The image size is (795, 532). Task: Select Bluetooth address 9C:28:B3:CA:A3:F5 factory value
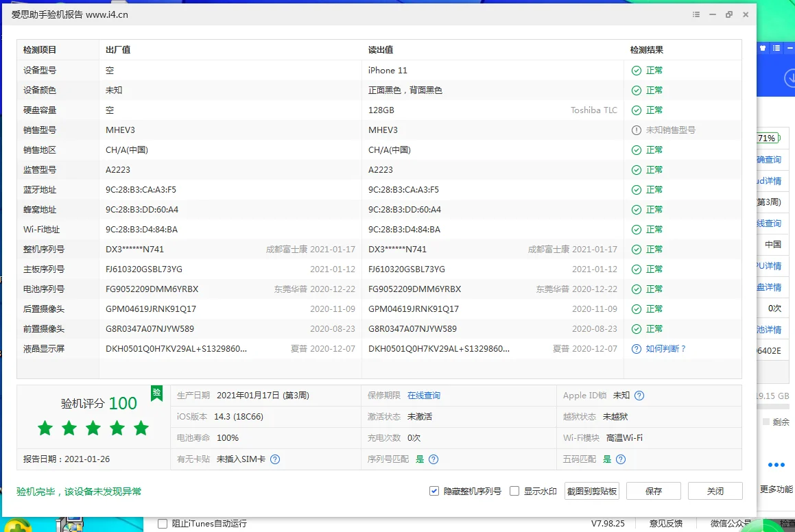pyautogui.click(x=141, y=190)
